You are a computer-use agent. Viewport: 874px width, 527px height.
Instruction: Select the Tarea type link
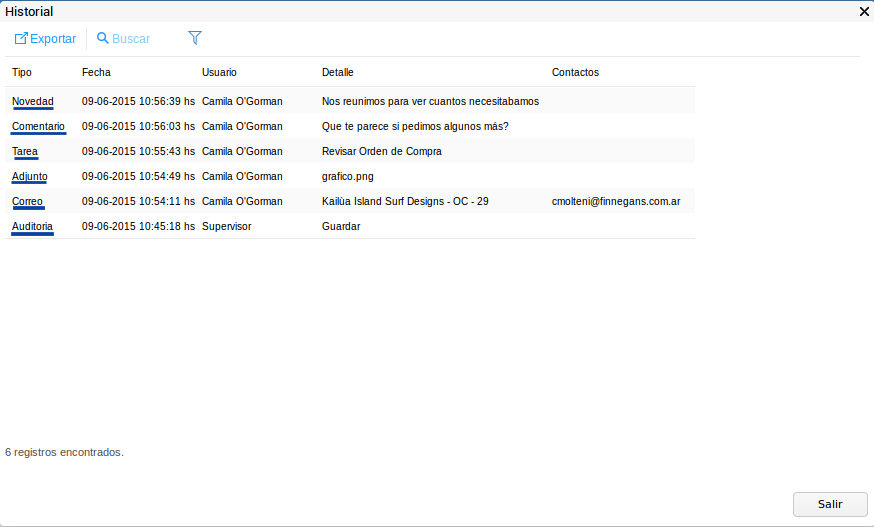pos(25,151)
